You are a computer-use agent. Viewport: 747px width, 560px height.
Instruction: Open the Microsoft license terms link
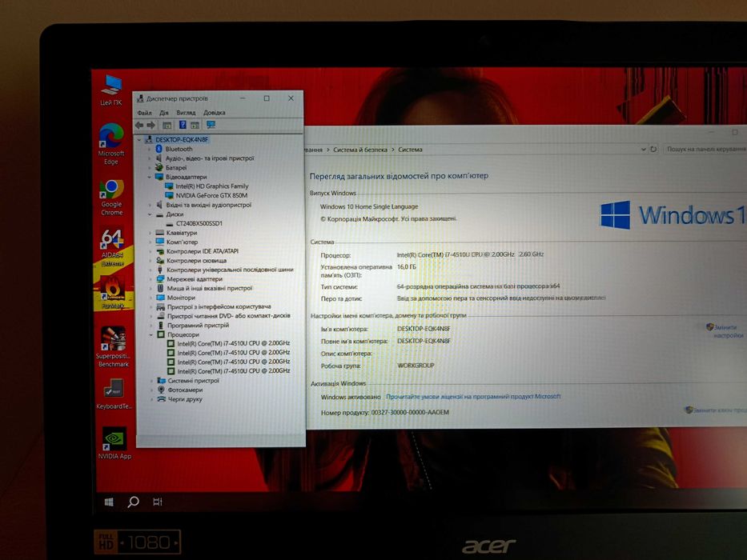[473, 396]
